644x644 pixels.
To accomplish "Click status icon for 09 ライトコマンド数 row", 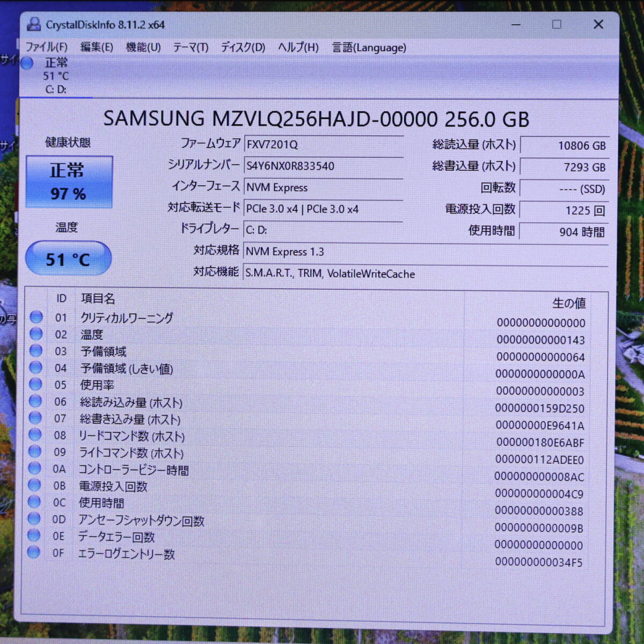I will (34, 451).
